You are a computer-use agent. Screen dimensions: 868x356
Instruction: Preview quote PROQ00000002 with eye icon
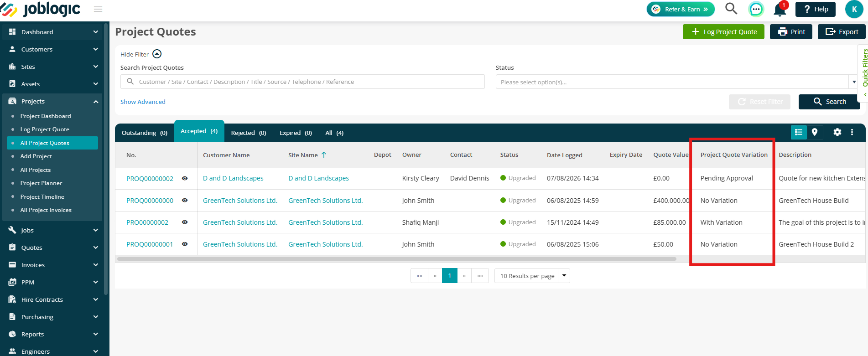(x=185, y=178)
